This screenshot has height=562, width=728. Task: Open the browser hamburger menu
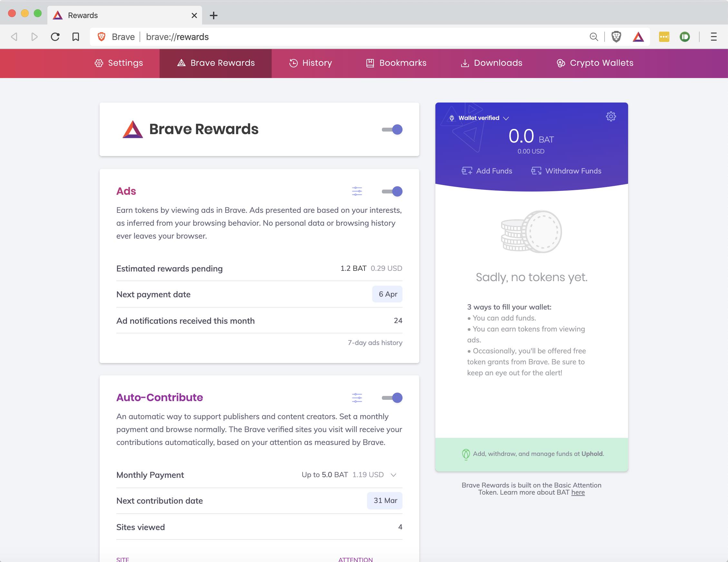pyautogui.click(x=713, y=37)
